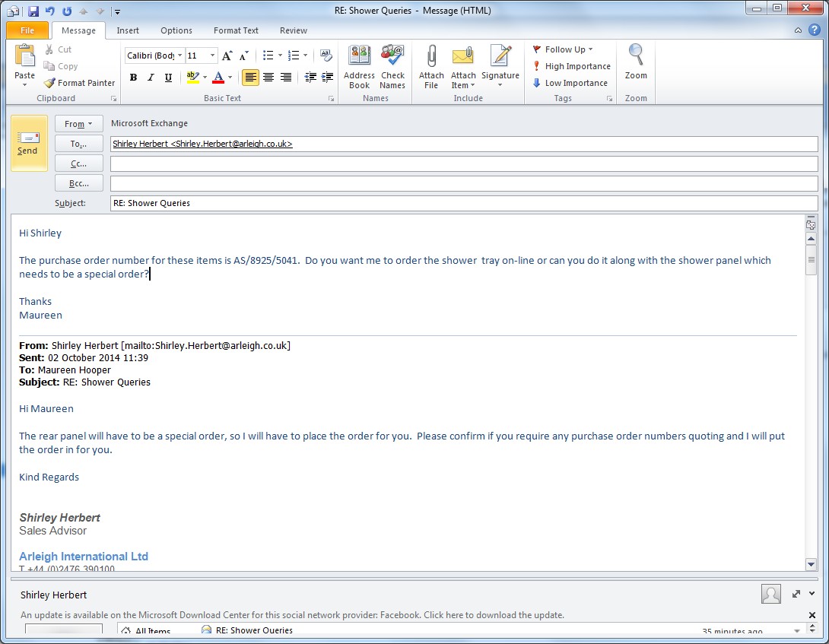The height and width of the screenshot is (644, 829).
Task: Redo with the quick access toolbar arrow
Action: click(67, 11)
